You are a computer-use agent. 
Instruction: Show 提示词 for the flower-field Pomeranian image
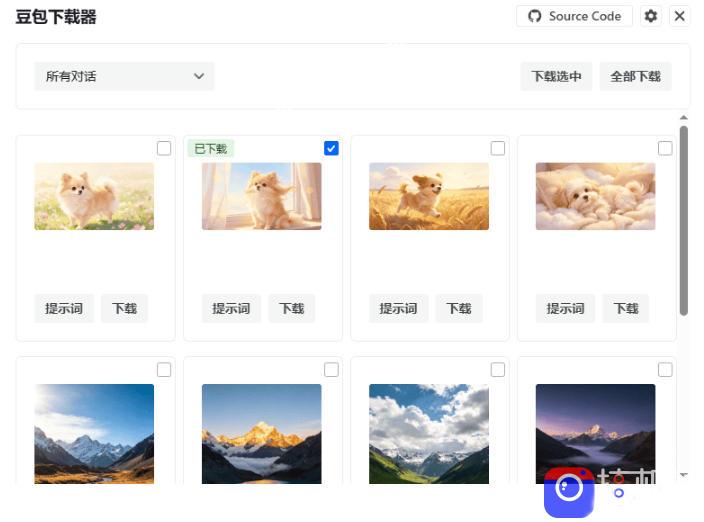click(64, 308)
